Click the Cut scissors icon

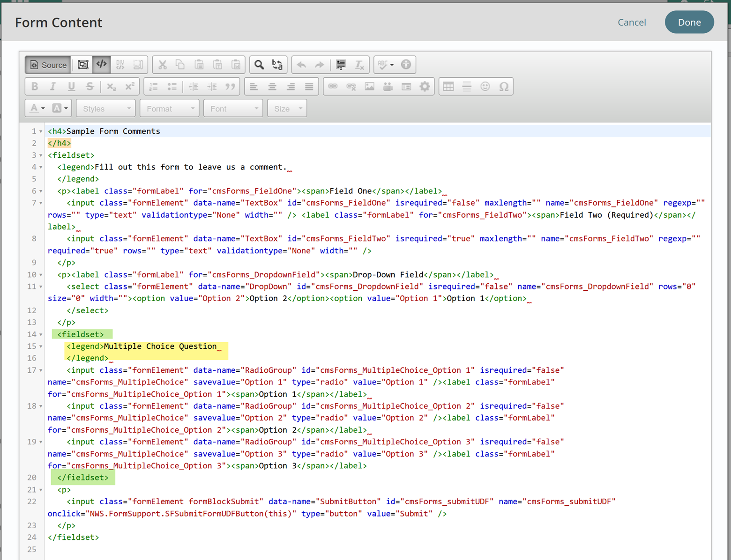click(163, 65)
